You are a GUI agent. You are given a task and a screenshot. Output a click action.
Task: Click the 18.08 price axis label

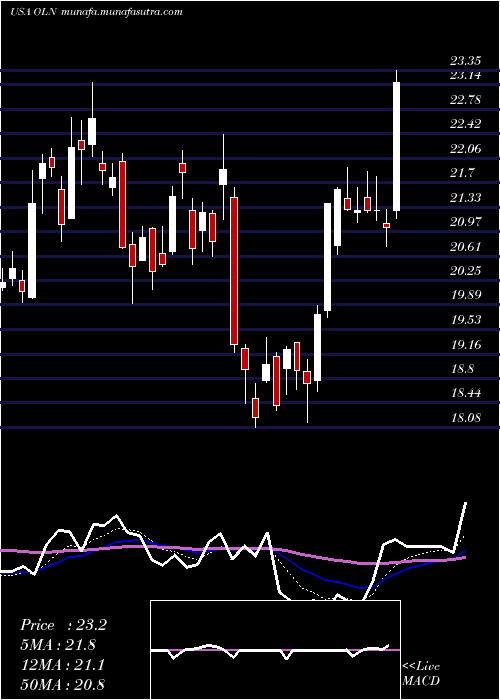pyautogui.click(x=465, y=418)
